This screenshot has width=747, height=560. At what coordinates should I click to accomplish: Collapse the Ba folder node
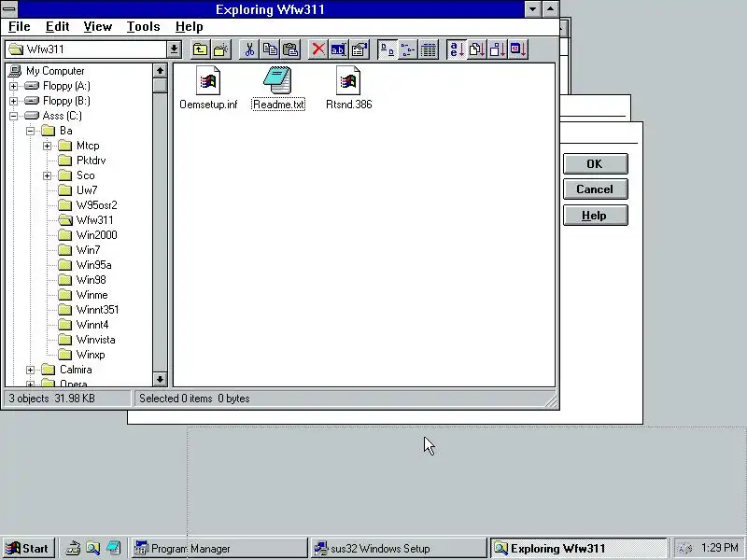pos(31,131)
